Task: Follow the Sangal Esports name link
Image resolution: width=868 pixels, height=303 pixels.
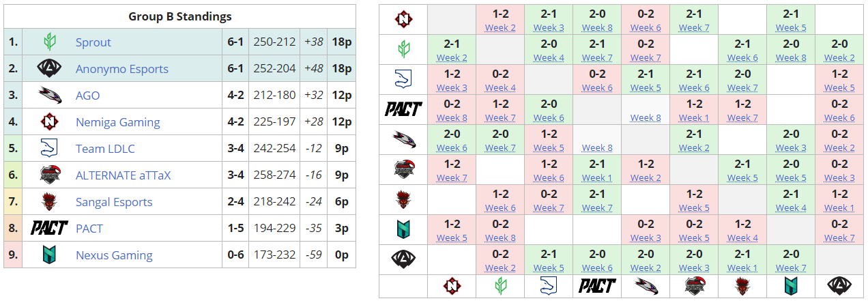Action: (x=114, y=202)
